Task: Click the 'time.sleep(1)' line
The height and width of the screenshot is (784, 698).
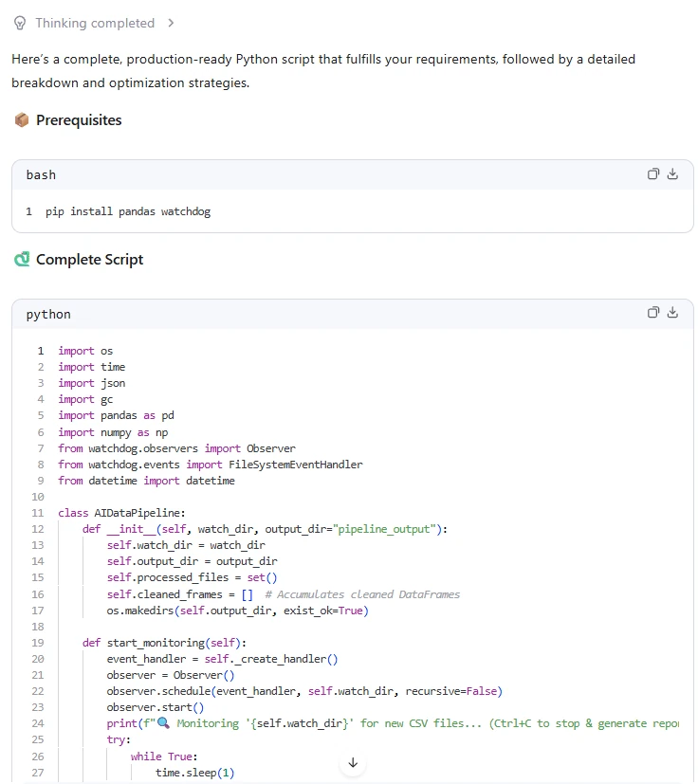Action: click(x=194, y=772)
